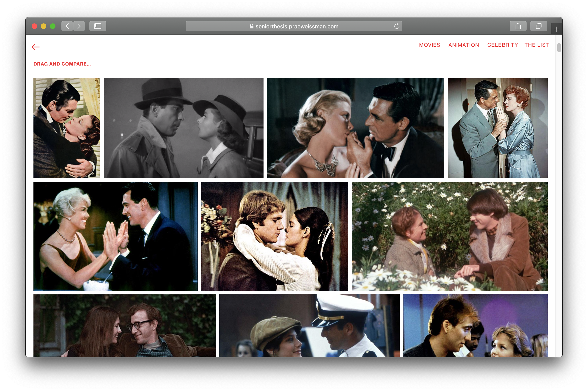Select the still of couple sitting among daisies

[449, 236]
